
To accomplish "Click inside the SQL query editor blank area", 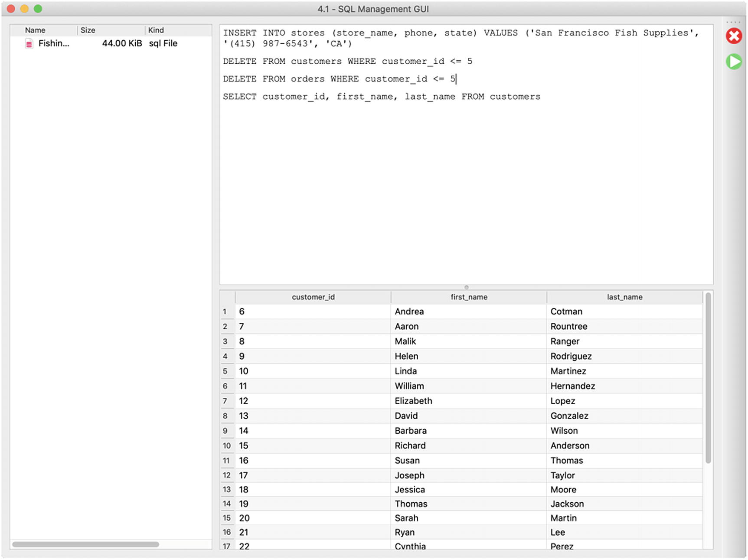I will pyautogui.click(x=466, y=195).
